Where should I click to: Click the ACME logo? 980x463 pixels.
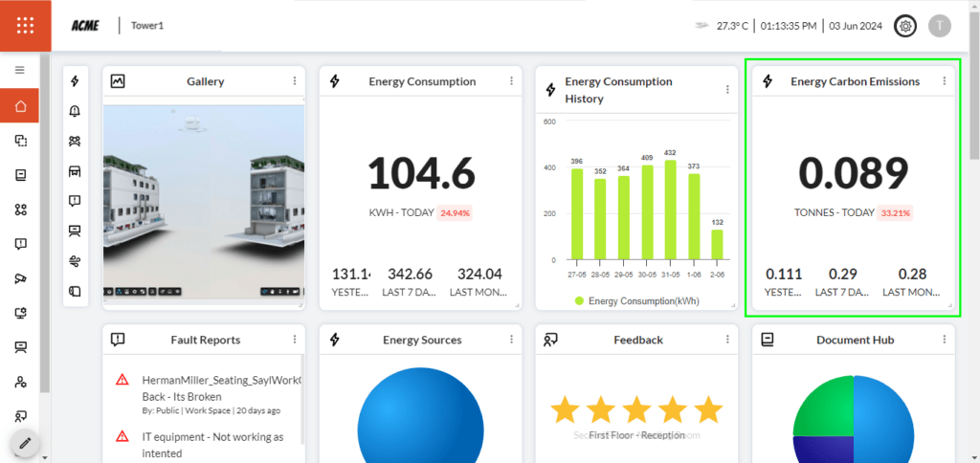click(86, 26)
